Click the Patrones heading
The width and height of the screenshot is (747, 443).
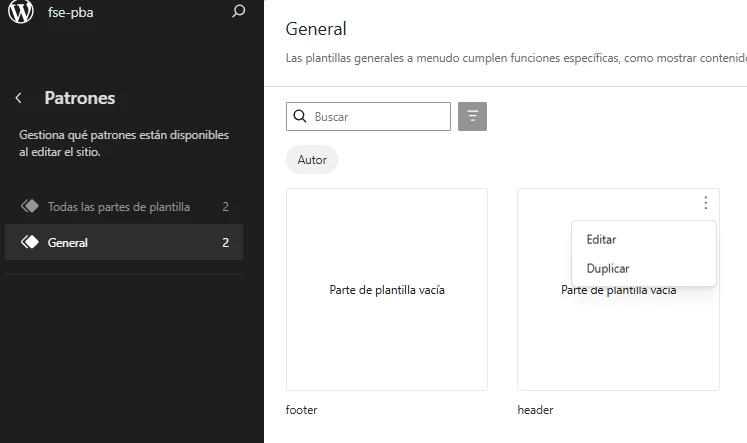tap(80, 98)
